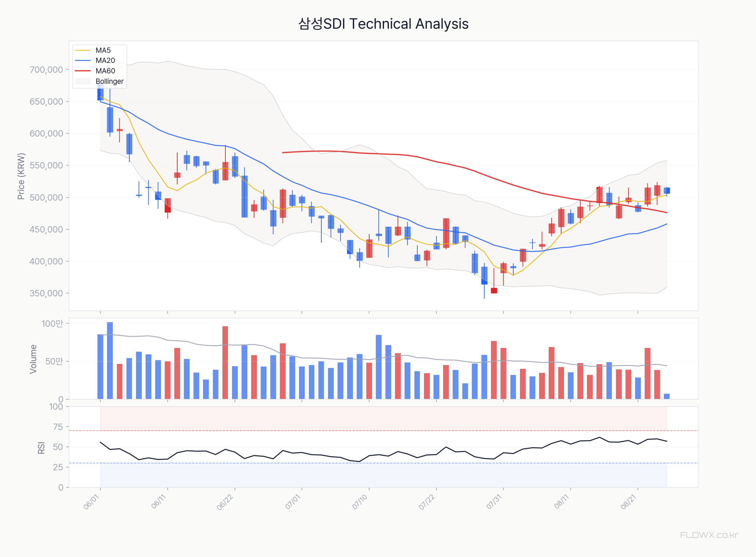Click the chart title '삼성SDI Technical Analysis'

tap(383, 24)
